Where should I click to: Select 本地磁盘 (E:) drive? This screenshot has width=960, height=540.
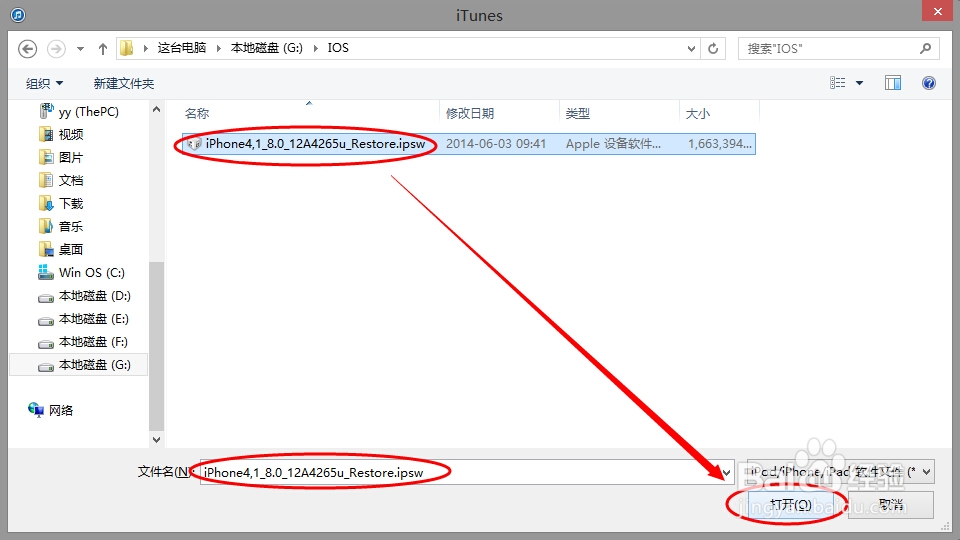[93, 319]
